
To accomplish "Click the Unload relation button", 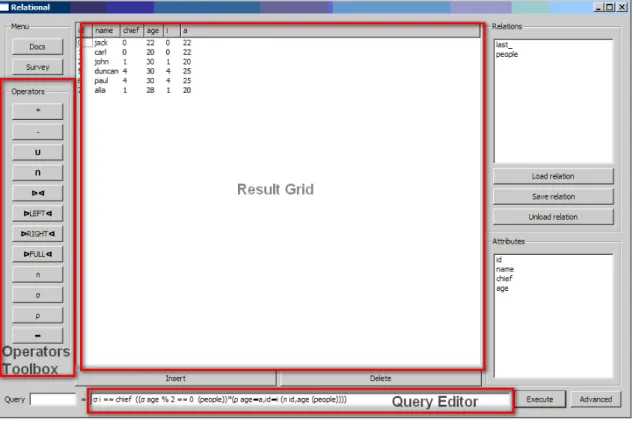I will point(553,217).
